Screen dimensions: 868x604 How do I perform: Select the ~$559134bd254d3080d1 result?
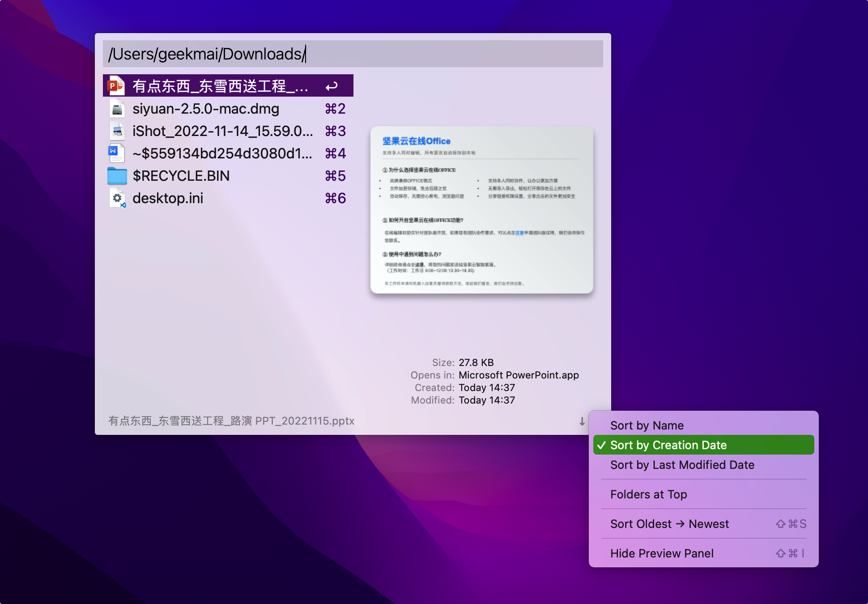coord(228,153)
